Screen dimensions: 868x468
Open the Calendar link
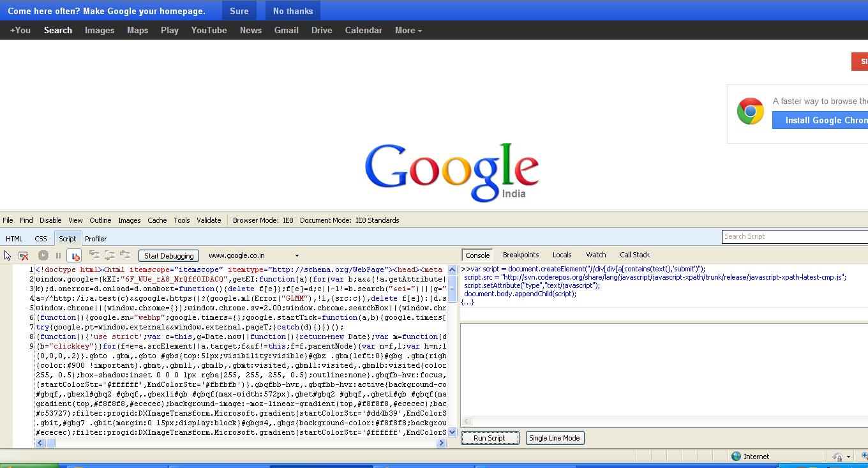point(364,30)
